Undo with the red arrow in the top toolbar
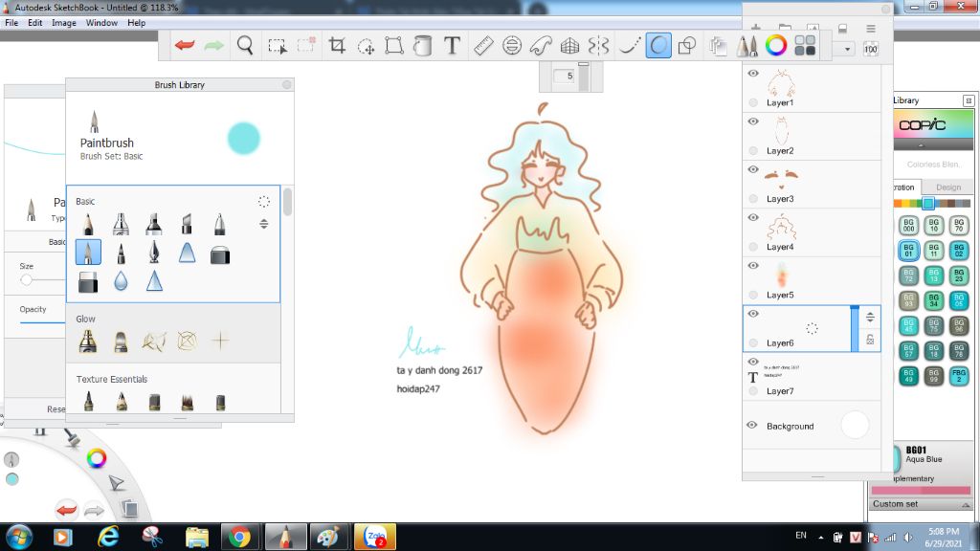This screenshot has height=551, width=980. (185, 45)
